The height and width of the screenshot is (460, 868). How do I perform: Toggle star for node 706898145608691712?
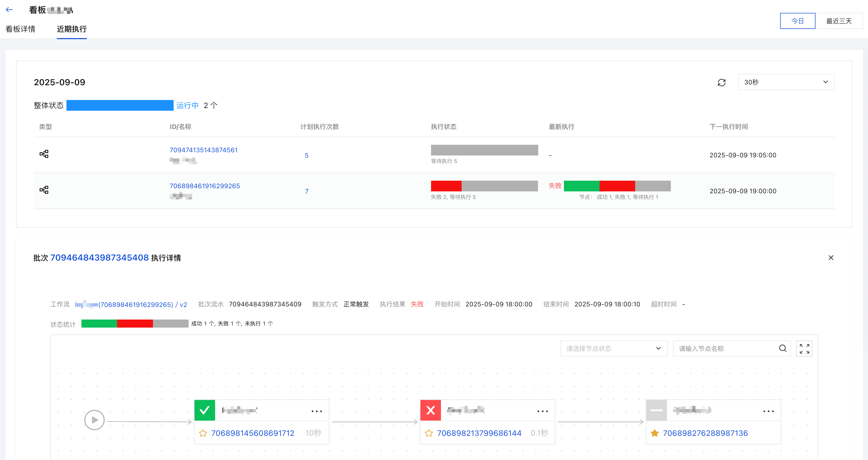point(203,433)
